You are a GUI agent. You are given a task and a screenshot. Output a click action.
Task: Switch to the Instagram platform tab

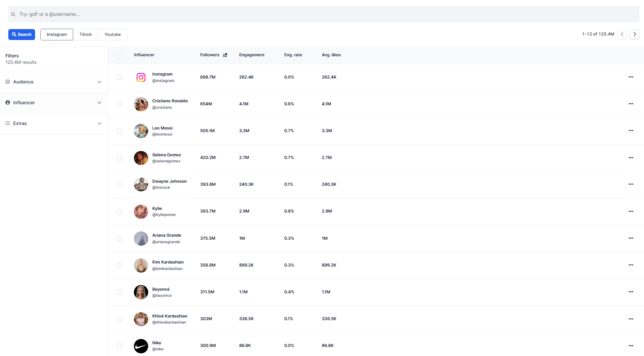tap(57, 34)
